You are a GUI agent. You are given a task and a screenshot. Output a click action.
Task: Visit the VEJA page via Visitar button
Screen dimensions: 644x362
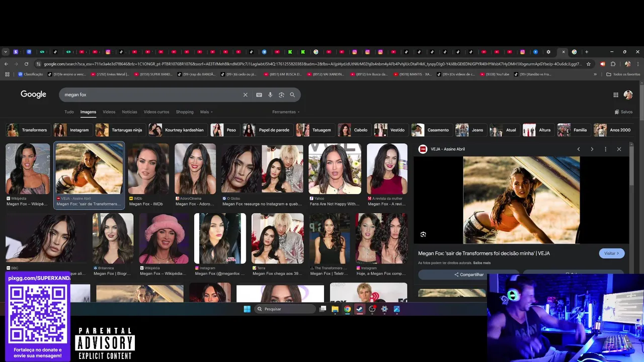(x=611, y=253)
